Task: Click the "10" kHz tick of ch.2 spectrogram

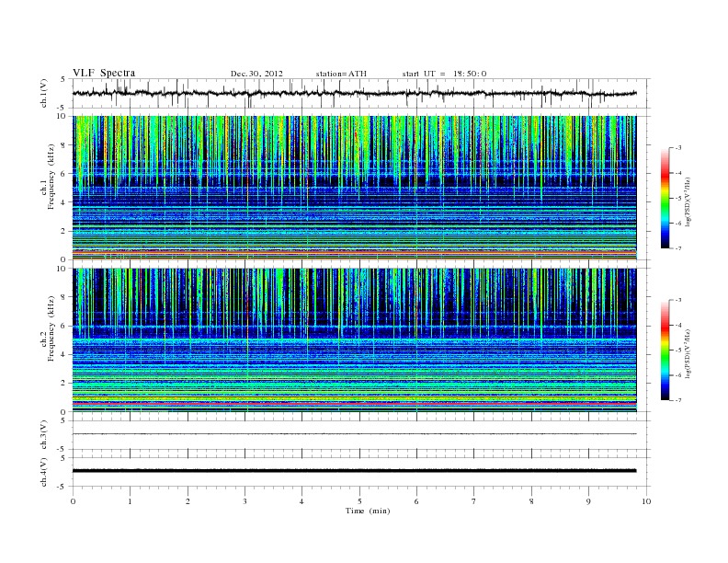Action: [x=63, y=269]
